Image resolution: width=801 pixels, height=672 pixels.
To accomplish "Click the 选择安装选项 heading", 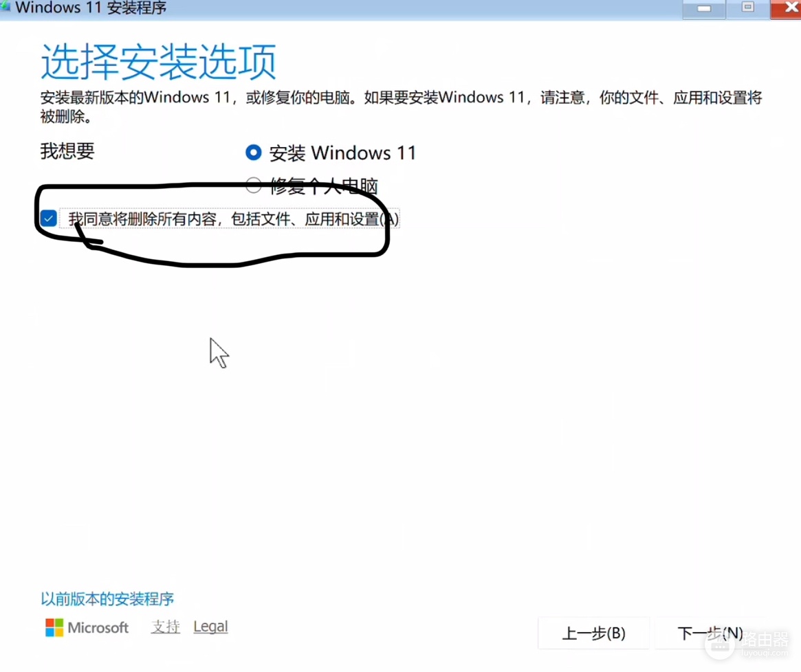I will click(x=159, y=62).
